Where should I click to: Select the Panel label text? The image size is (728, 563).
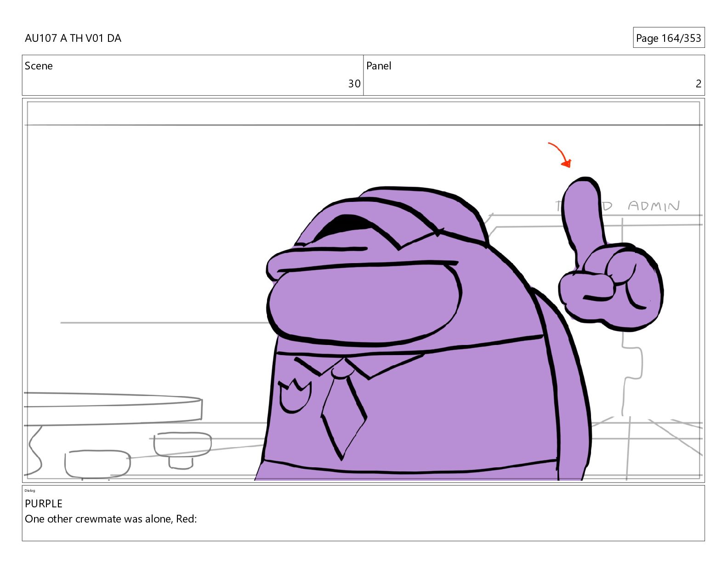click(379, 66)
